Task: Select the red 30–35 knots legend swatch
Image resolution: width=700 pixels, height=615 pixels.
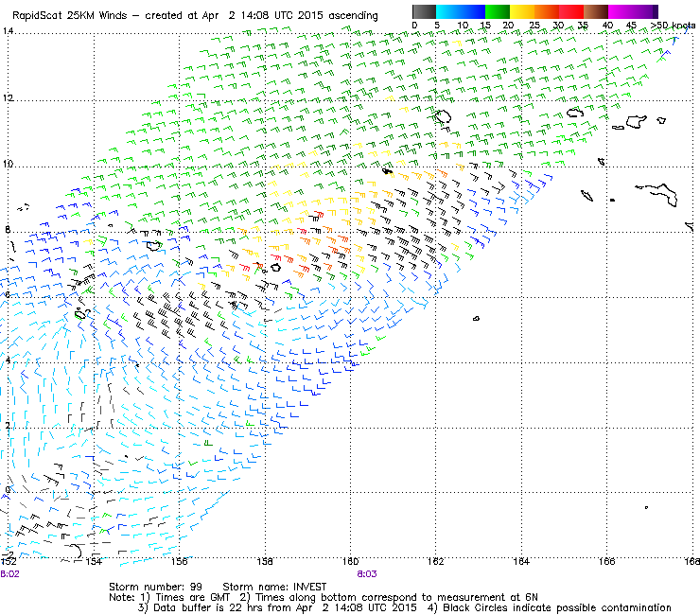Action: coord(571,11)
